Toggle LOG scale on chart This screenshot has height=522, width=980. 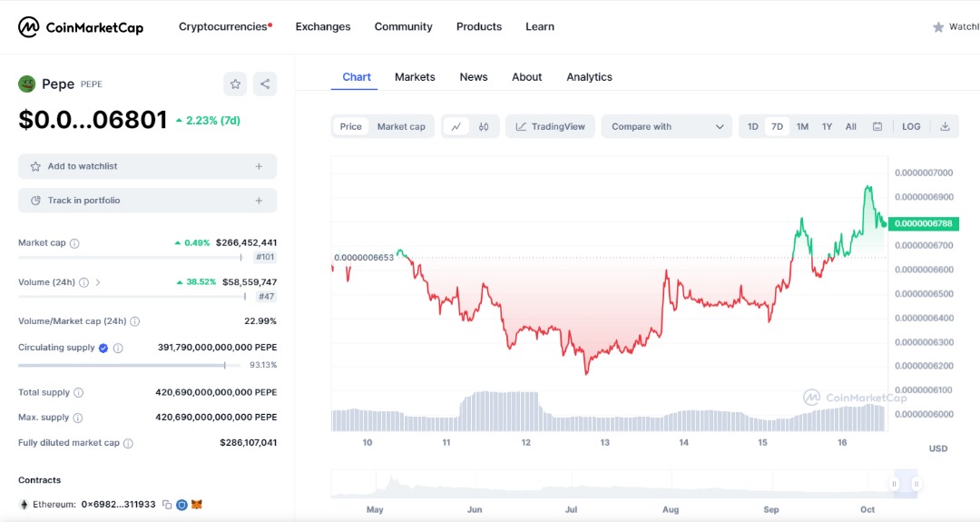click(x=911, y=126)
